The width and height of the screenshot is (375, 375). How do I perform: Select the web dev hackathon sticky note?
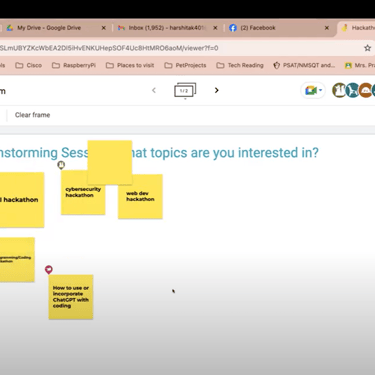pyautogui.click(x=140, y=200)
